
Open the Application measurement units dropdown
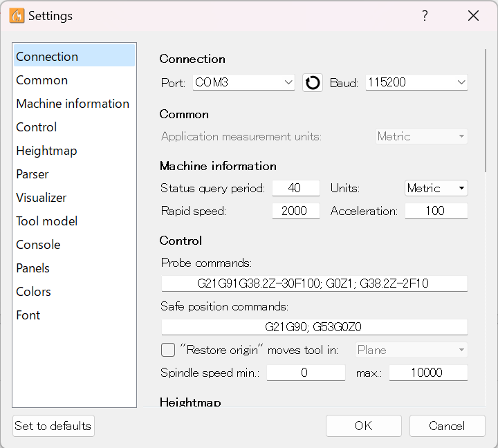pyautogui.click(x=421, y=136)
